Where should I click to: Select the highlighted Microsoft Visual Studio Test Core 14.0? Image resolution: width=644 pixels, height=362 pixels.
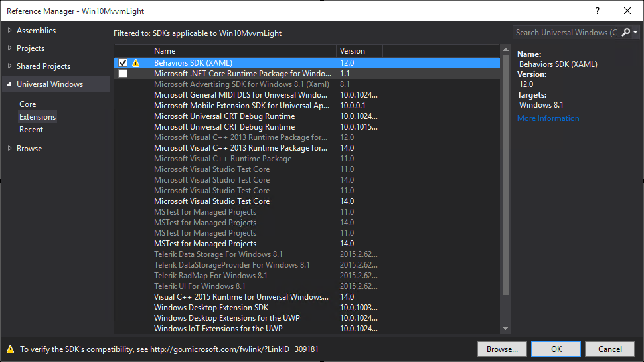(x=307, y=201)
